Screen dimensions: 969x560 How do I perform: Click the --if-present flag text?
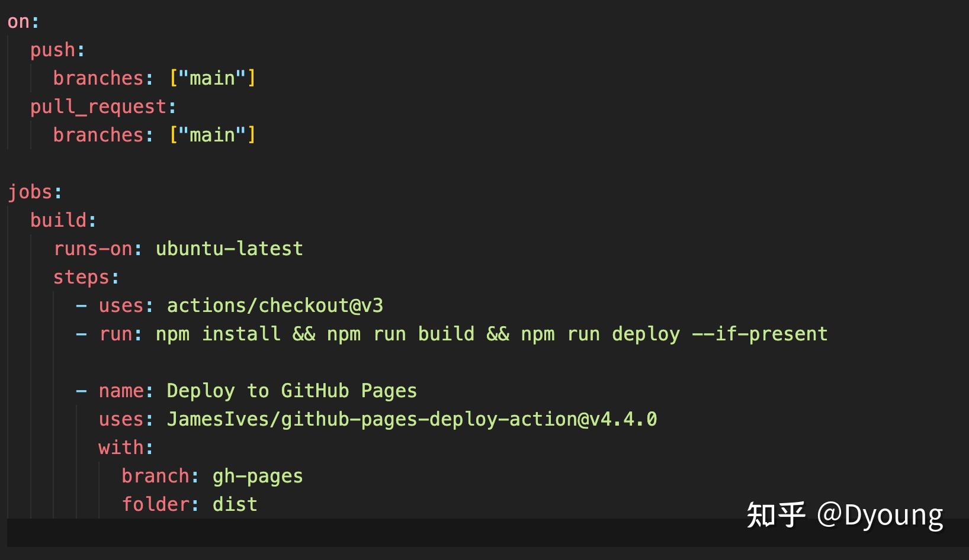(x=760, y=333)
